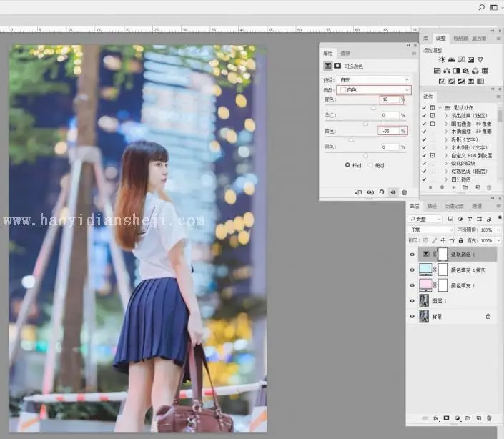The width and height of the screenshot is (504, 439).
Task: Play the selected action in Actions panel
Action: pos(454,187)
